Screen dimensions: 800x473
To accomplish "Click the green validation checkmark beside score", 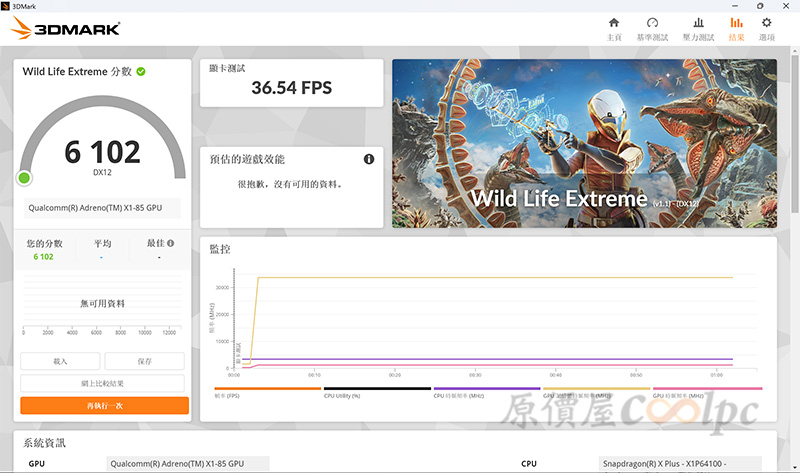I will point(141,71).
